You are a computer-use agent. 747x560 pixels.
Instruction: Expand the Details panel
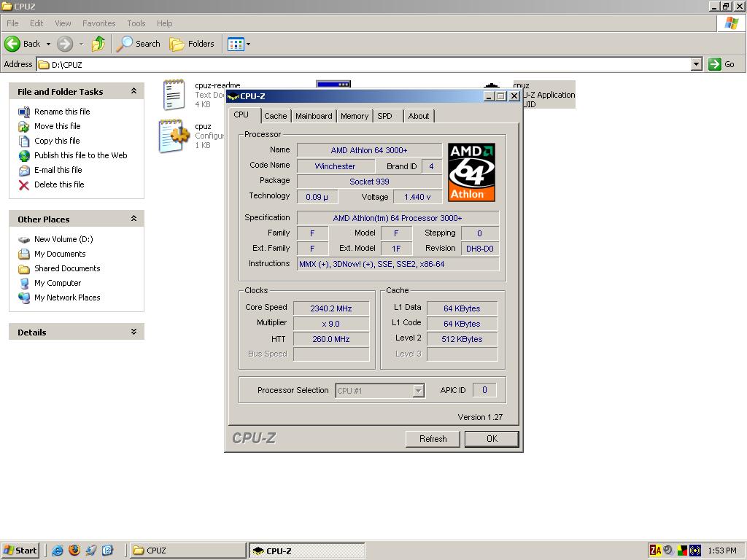pos(133,332)
